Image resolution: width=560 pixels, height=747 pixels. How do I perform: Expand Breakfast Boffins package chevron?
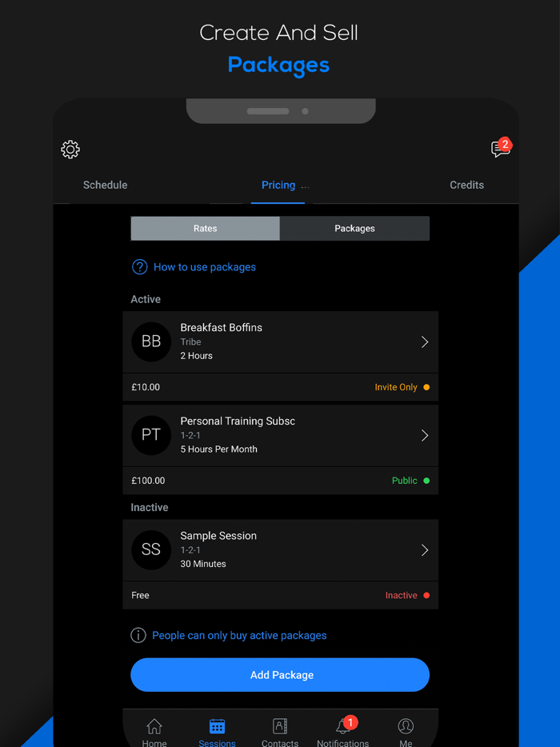click(x=425, y=342)
